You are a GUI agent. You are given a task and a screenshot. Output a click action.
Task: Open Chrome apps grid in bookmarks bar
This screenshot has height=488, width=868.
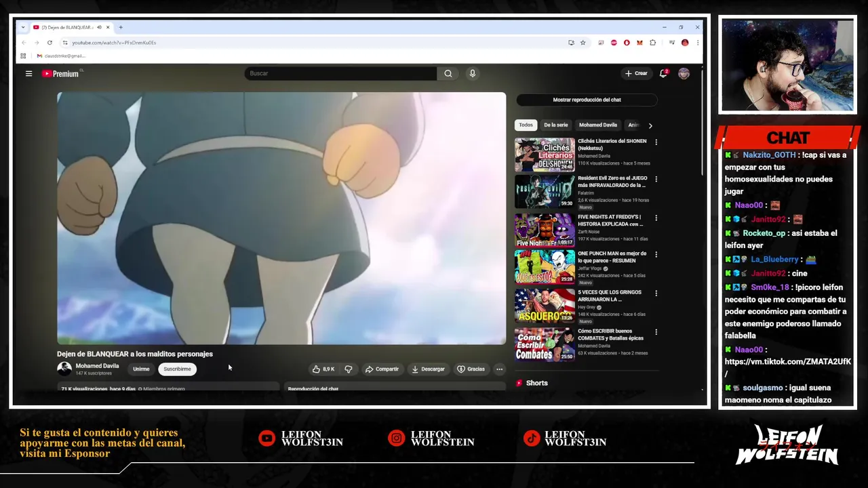click(23, 56)
